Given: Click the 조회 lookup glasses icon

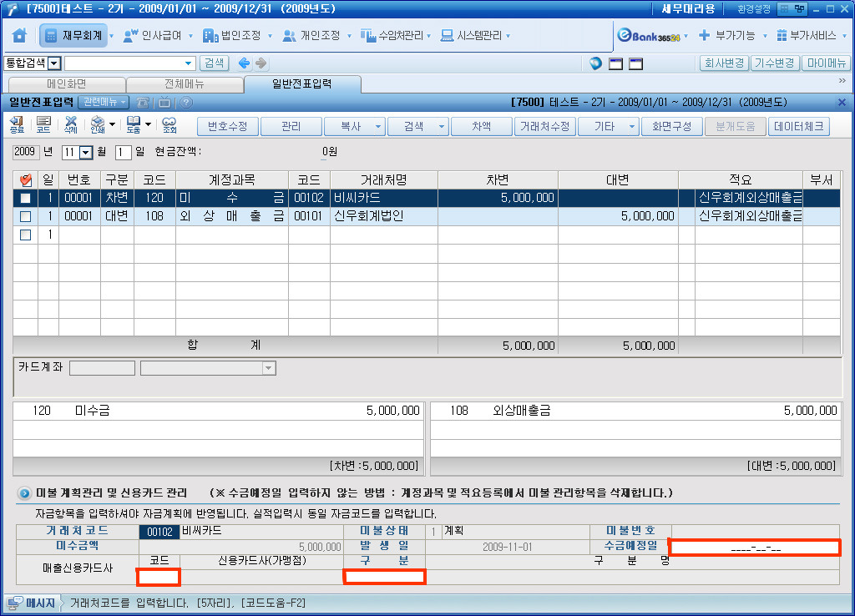Looking at the screenshot, I should coord(169,125).
